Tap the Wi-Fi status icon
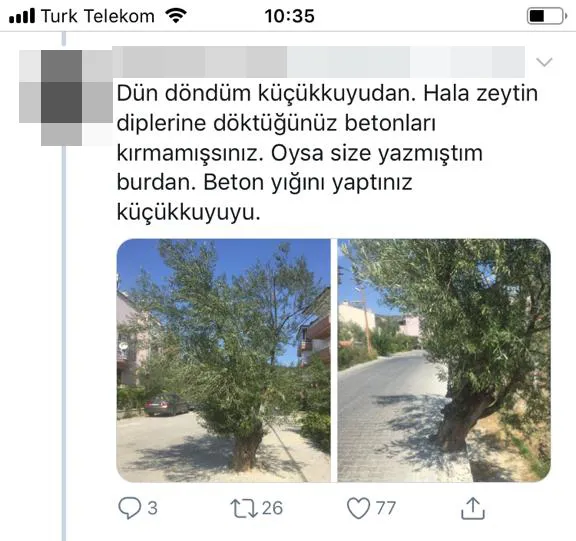This screenshot has height=541, width=576. pos(176,16)
